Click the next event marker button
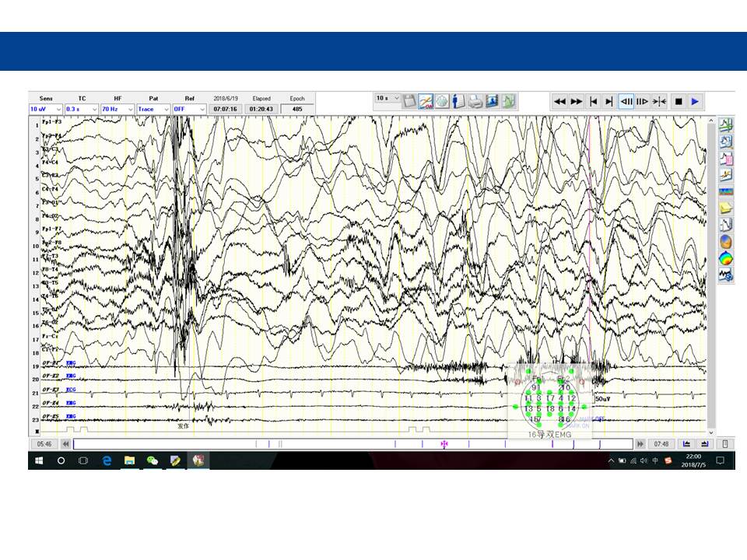The width and height of the screenshot is (747, 560). coord(705,444)
